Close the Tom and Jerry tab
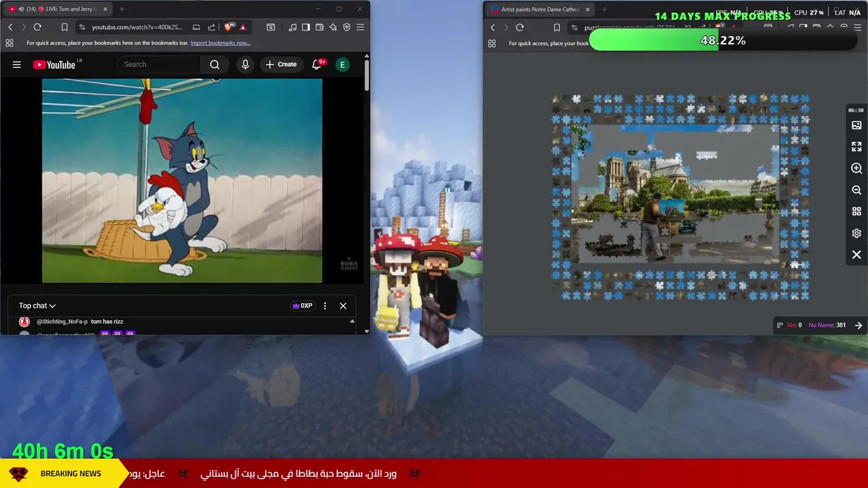The image size is (868, 488). pyautogui.click(x=105, y=9)
